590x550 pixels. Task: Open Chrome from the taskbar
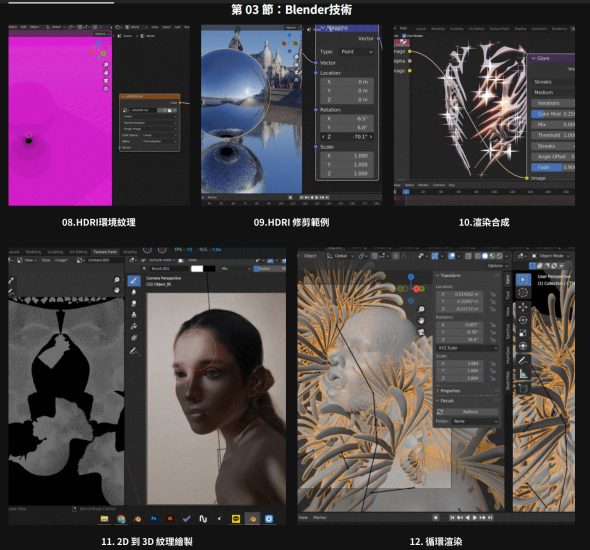click(x=121, y=519)
